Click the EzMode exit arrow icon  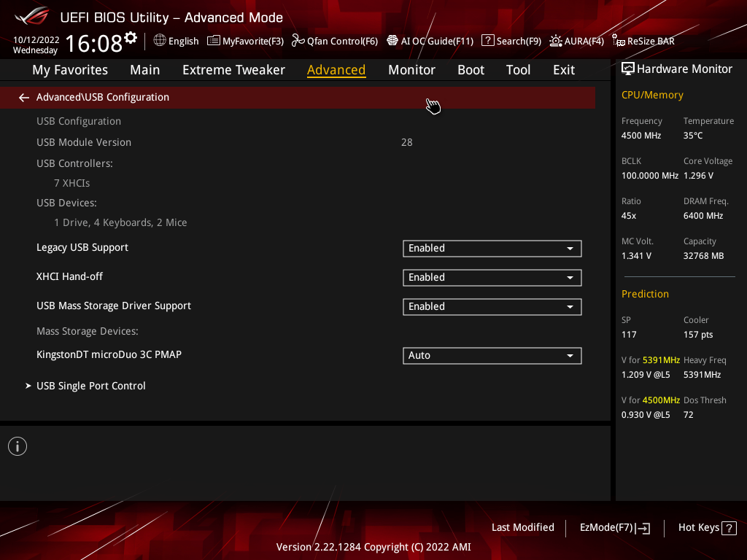643,528
